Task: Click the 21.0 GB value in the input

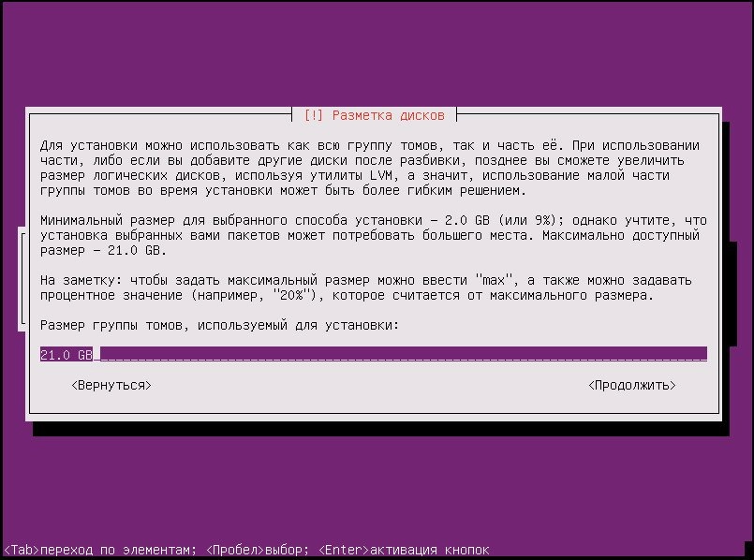Action: 66,355
